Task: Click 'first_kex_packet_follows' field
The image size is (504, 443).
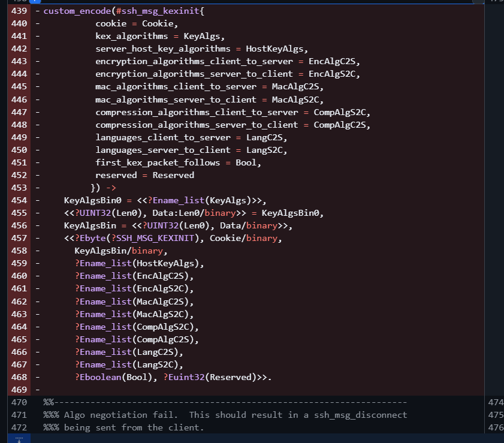Action: 158,162
